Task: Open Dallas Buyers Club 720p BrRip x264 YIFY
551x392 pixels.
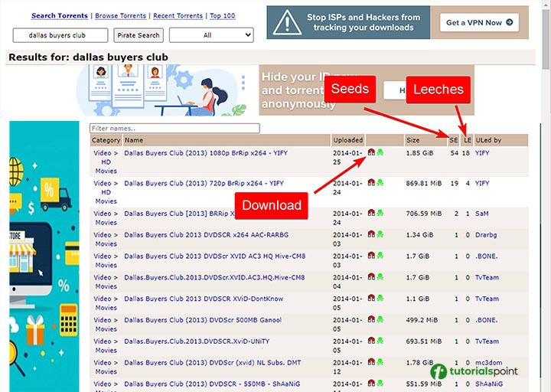Action: tap(204, 183)
